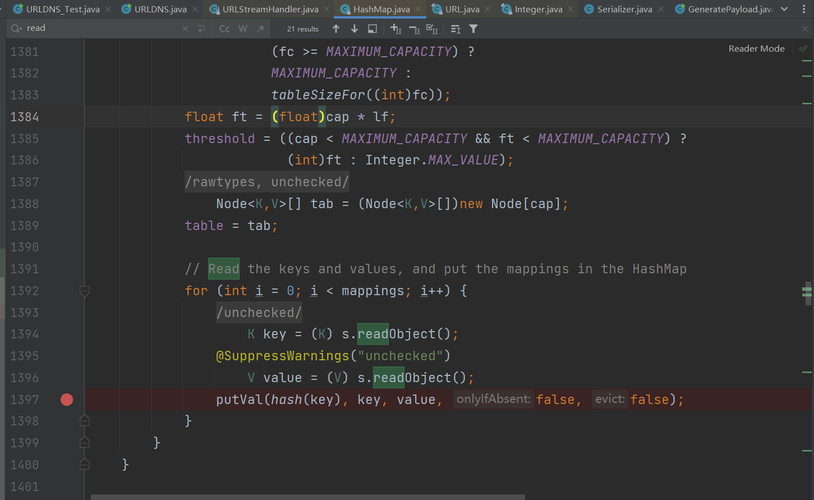Click the filter search results icon
This screenshot has width=814, height=500.
tap(473, 29)
